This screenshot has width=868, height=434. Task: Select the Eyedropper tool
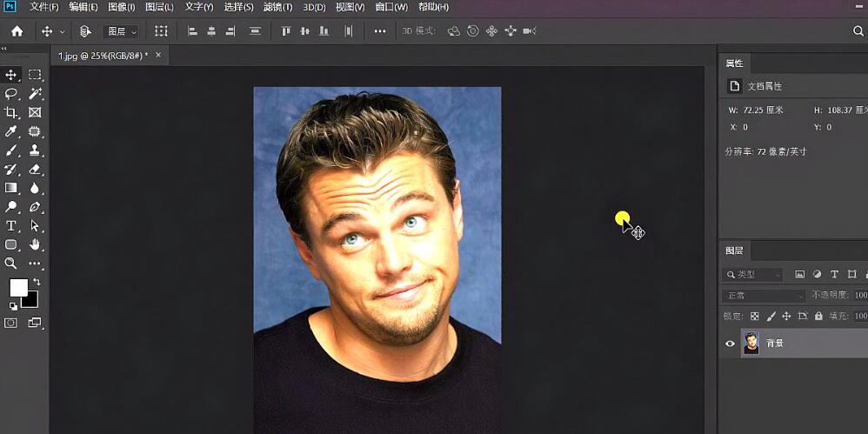click(11, 131)
